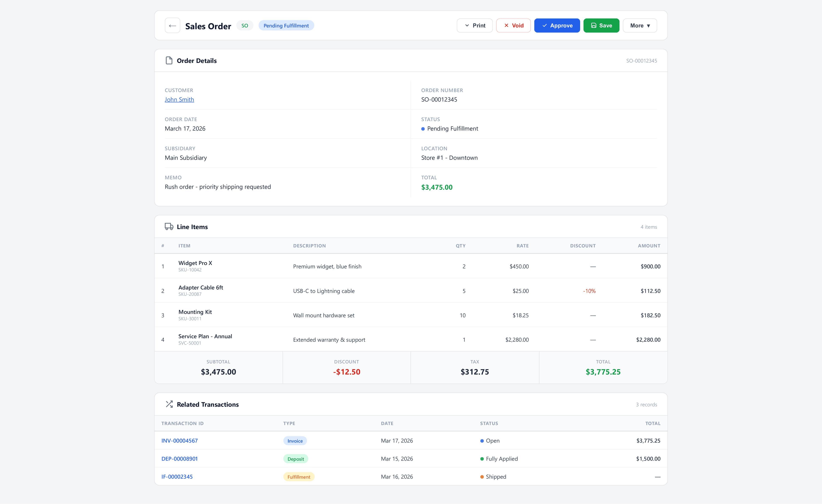Click the 3 records count label
The image size is (822, 504).
pyautogui.click(x=646, y=405)
